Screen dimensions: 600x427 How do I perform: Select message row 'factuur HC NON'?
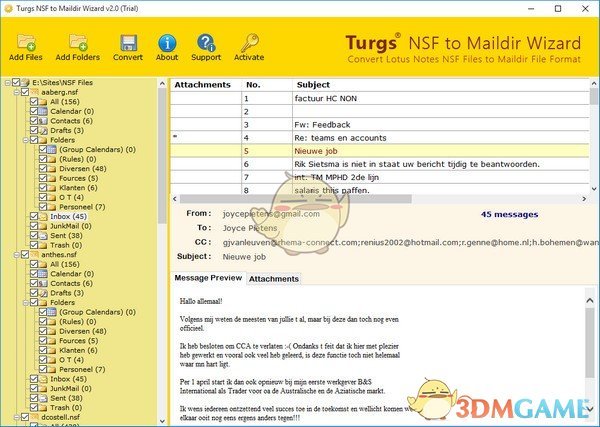point(380,98)
